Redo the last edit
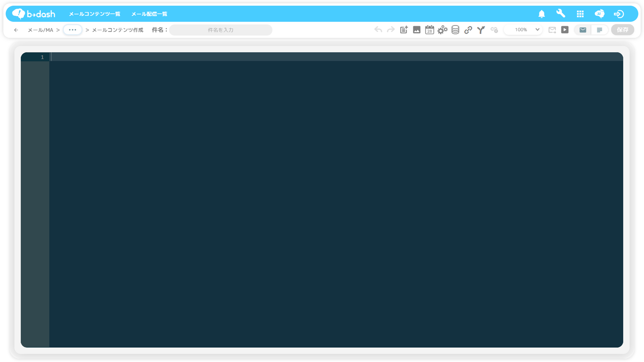This screenshot has width=644, height=362. pyautogui.click(x=391, y=30)
